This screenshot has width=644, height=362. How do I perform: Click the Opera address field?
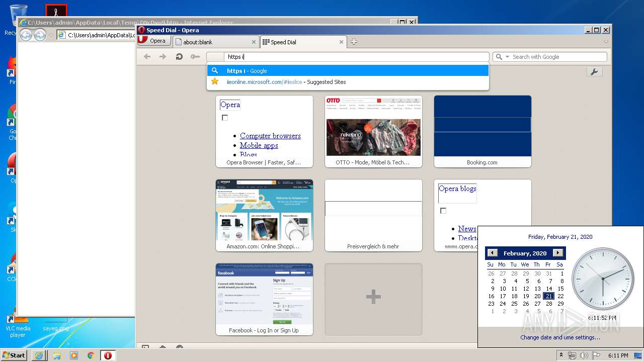tap(348, 57)
